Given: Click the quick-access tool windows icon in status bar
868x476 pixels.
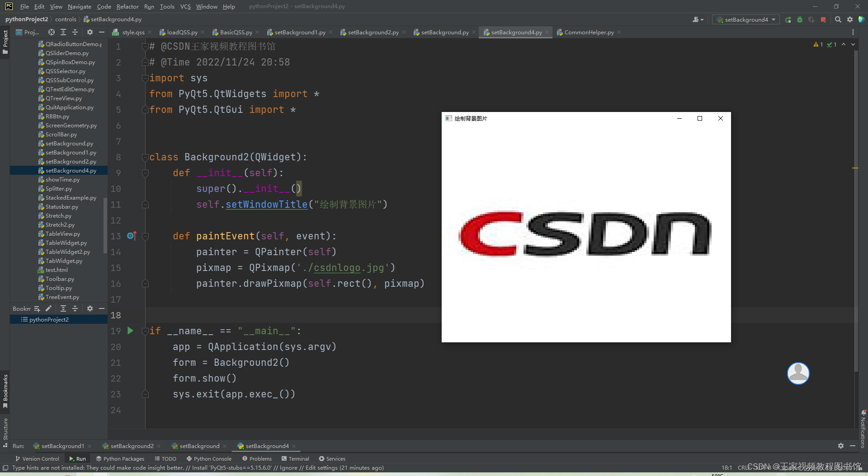Looking at the screenshot, I should click(x=5, y=467).
